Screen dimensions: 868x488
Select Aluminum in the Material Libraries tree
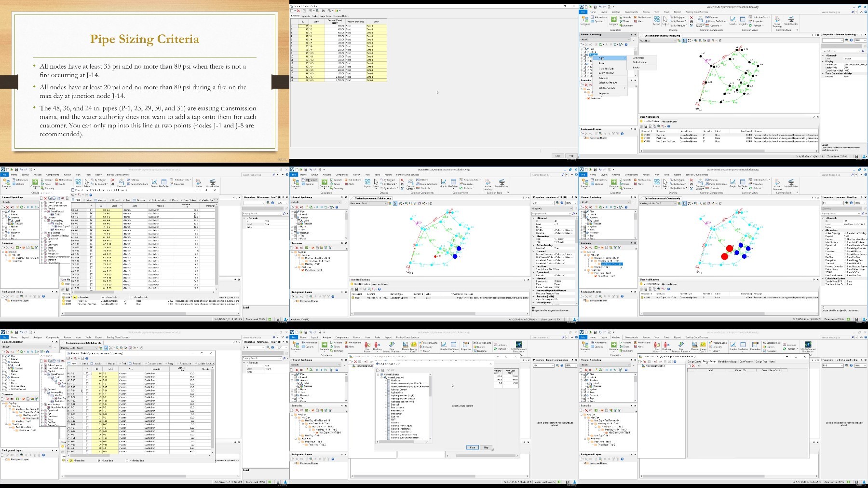(395, 380)
